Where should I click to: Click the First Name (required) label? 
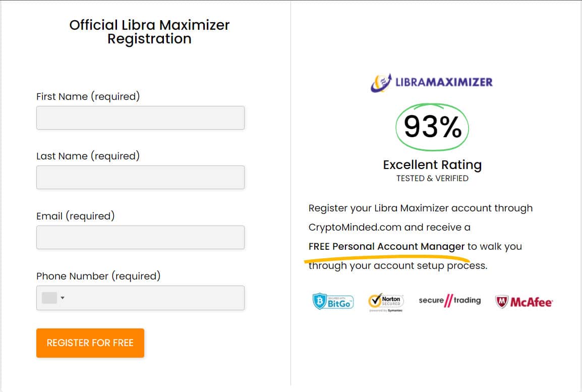88,96
